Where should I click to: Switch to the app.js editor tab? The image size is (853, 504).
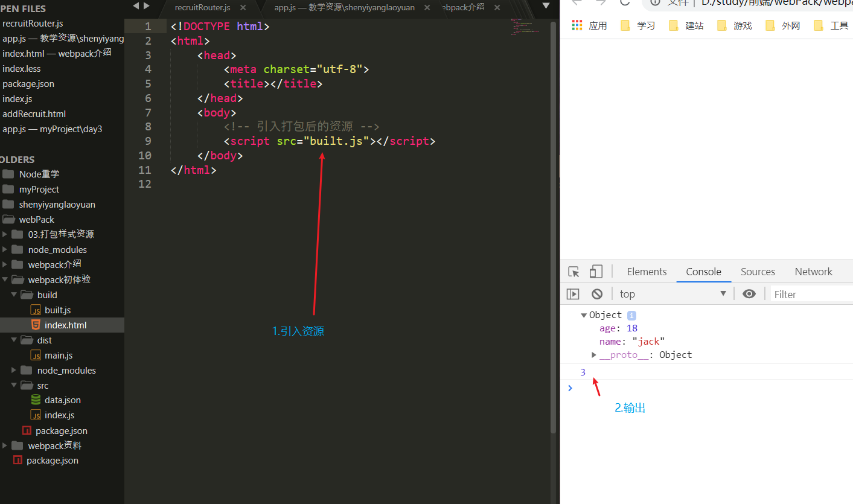pyautogui.click(x=344, y=8)
